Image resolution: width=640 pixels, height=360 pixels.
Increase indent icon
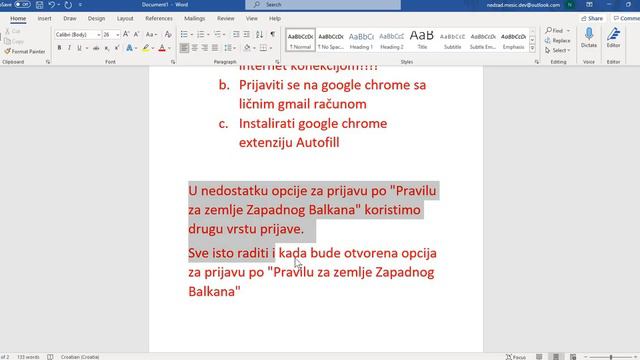(247, 35)
